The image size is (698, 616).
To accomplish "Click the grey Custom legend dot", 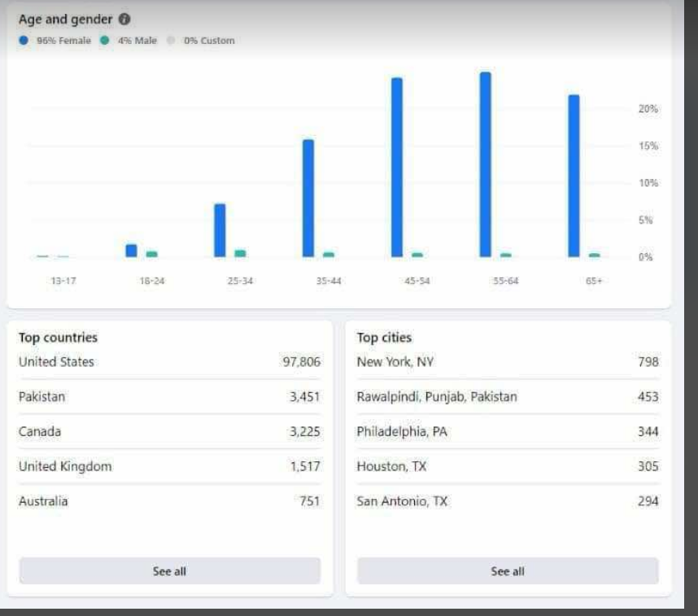I will point(171,41).
